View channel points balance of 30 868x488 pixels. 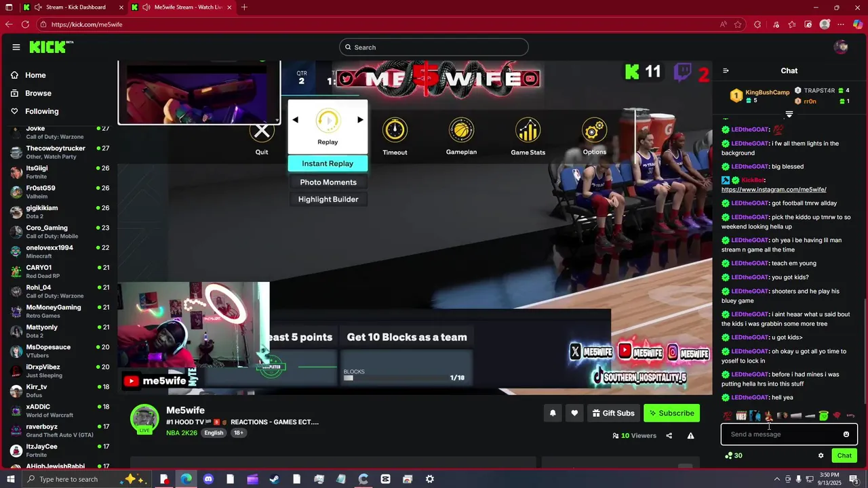tap(734, 455)
